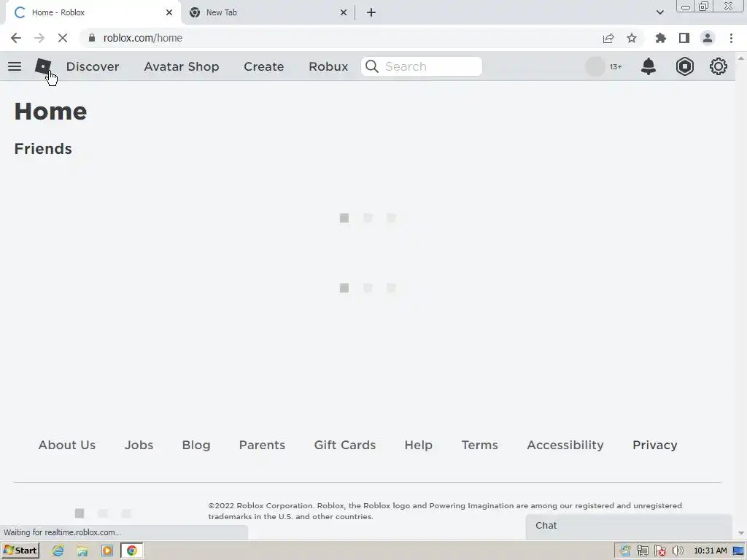Close the New Tab tab
This screenshot has height=560, width=747.
pyautogui.click(x=344, y=12)
